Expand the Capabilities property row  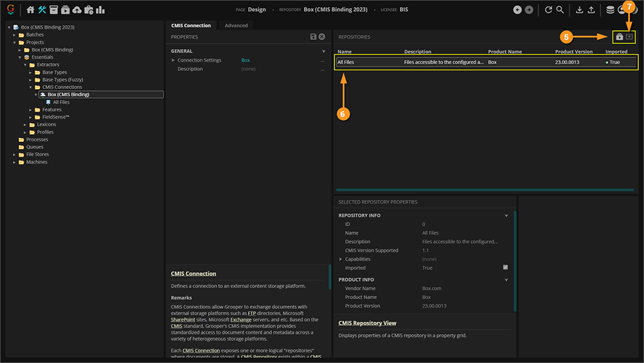(x=341, y=259)
